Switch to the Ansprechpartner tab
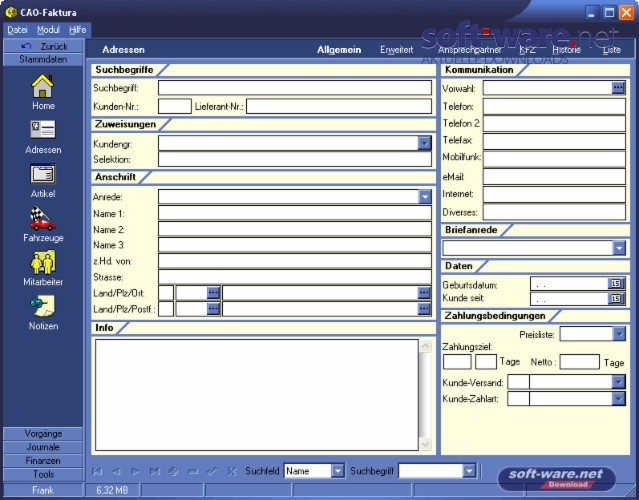This screenshot has width=639, height=500. pyautogui.click(x=469, y=50)
